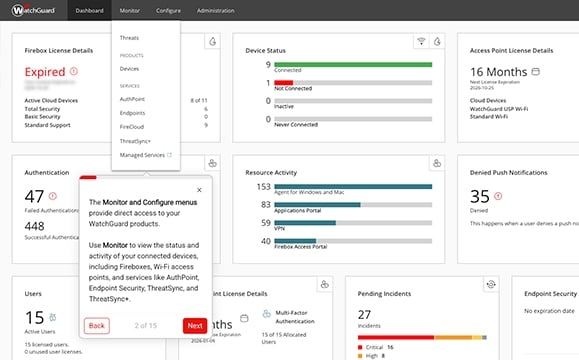579x360 pixels.
Task: Open the Administration menu
Action: coord(216,10)
